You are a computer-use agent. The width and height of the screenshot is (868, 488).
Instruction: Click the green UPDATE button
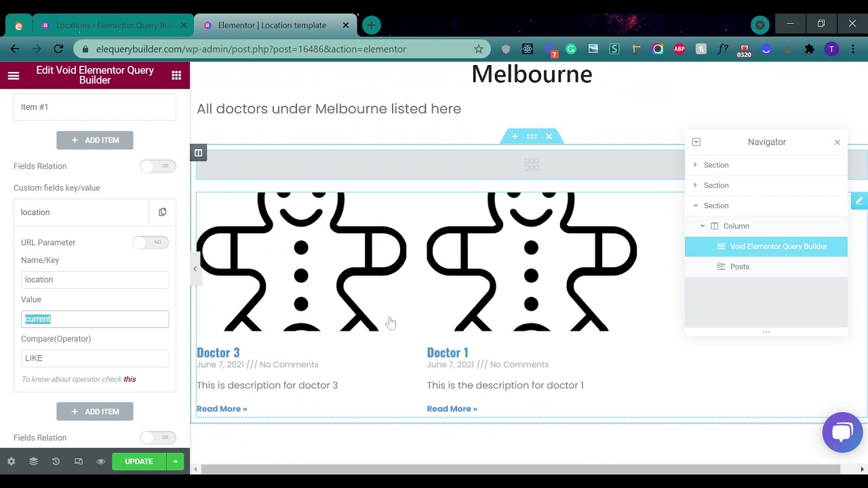[x=139, y=462]
